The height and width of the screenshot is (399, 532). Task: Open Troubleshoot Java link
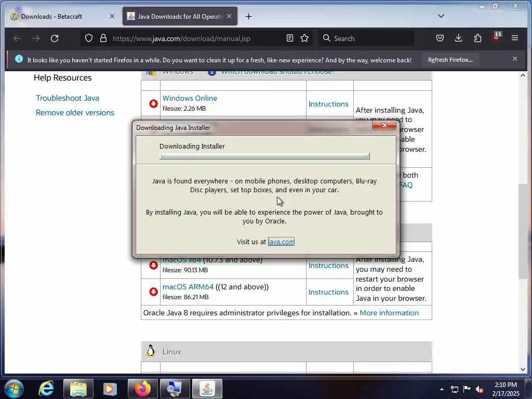[68, 98]
